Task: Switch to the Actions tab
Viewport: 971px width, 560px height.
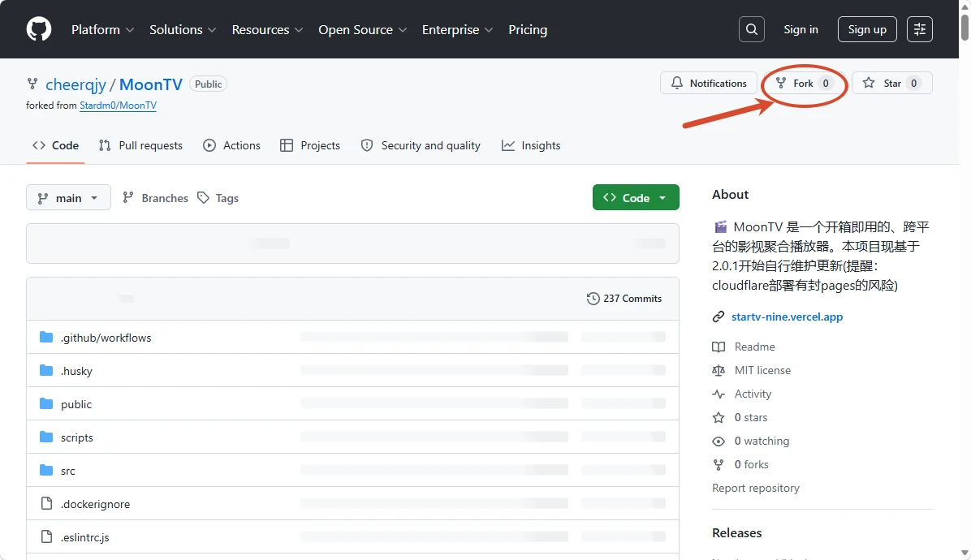Action: click(x=231, y=145)
